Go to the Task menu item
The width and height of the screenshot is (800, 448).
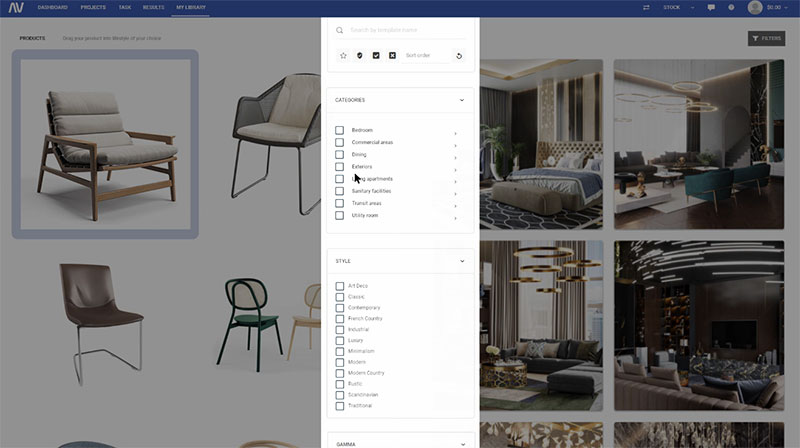point(125,8)
